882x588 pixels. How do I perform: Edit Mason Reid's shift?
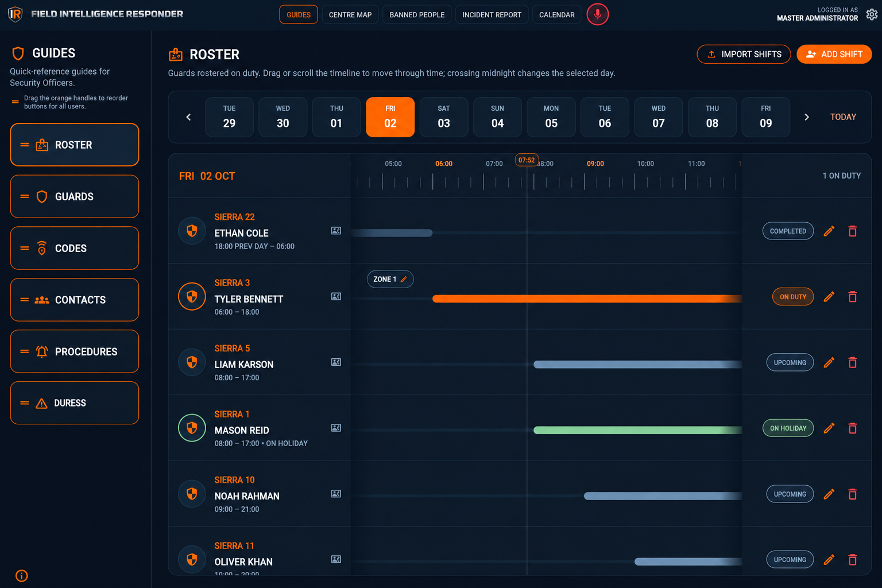829,428
